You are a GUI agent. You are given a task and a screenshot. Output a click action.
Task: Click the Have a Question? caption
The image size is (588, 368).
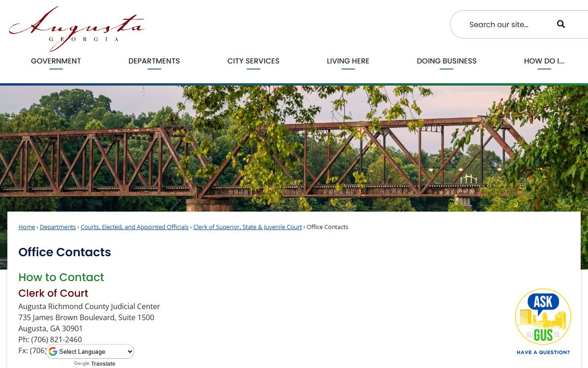(x=543, y=352)
